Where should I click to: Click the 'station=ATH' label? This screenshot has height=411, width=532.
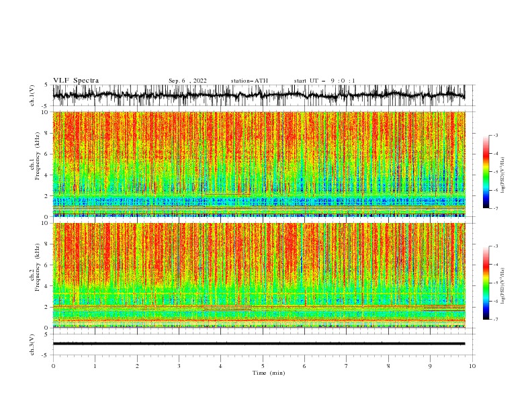point(249,81)
